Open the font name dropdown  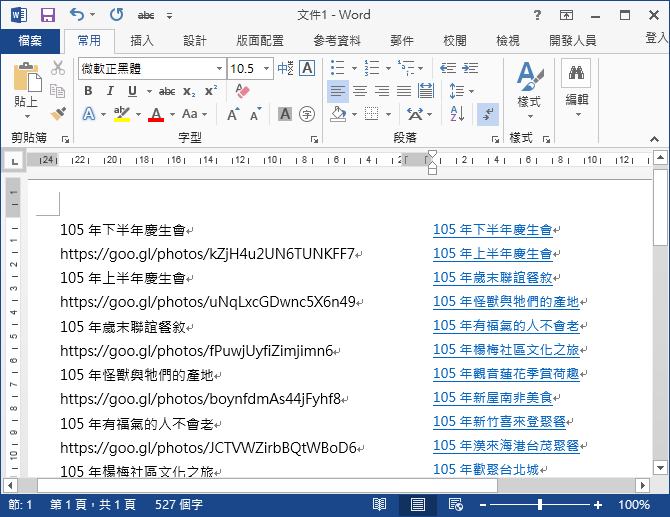[x=219, y=68]
